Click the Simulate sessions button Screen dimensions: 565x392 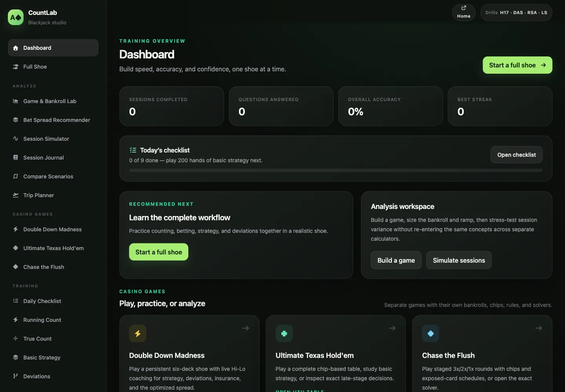point(459,260)
